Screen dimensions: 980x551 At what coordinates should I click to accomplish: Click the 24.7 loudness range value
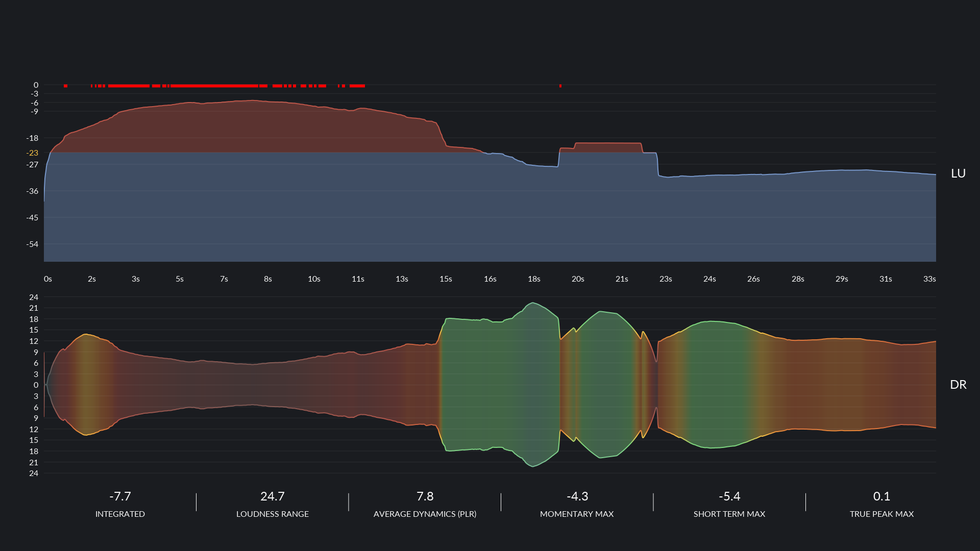[273, 496]
